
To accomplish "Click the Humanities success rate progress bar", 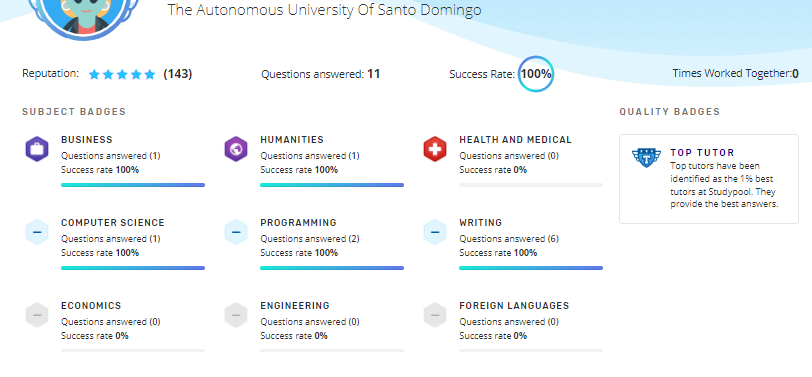I will point(332,185).
